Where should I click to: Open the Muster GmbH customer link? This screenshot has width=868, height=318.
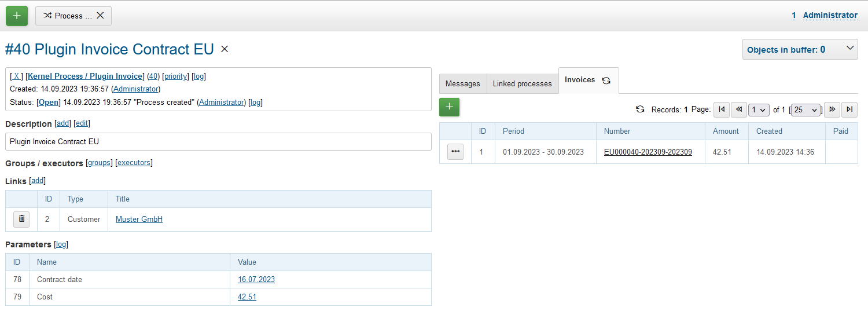pos(139,219)
